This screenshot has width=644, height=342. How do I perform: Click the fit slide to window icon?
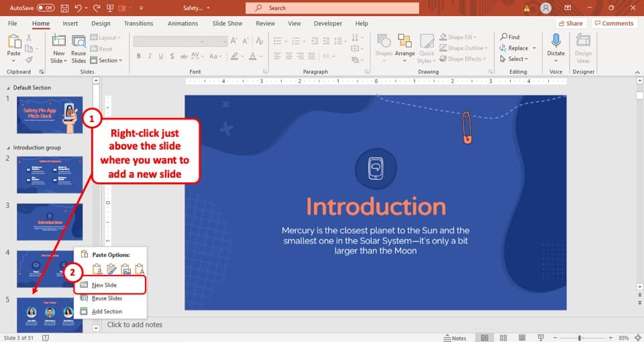(638, 338)
